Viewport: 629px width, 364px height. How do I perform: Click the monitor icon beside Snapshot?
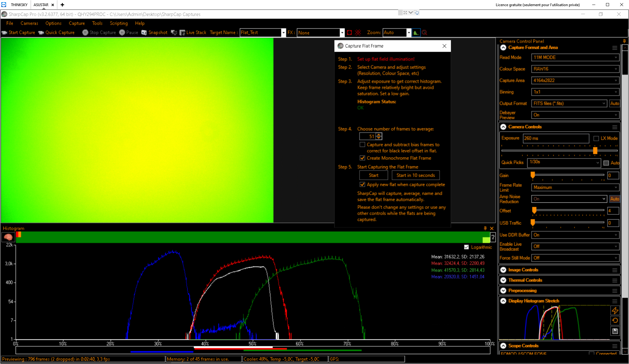click(174, 33)
